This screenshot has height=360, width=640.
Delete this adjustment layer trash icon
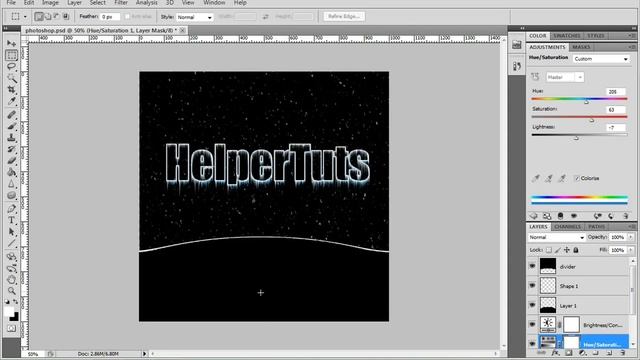click(x=625, y=216)
